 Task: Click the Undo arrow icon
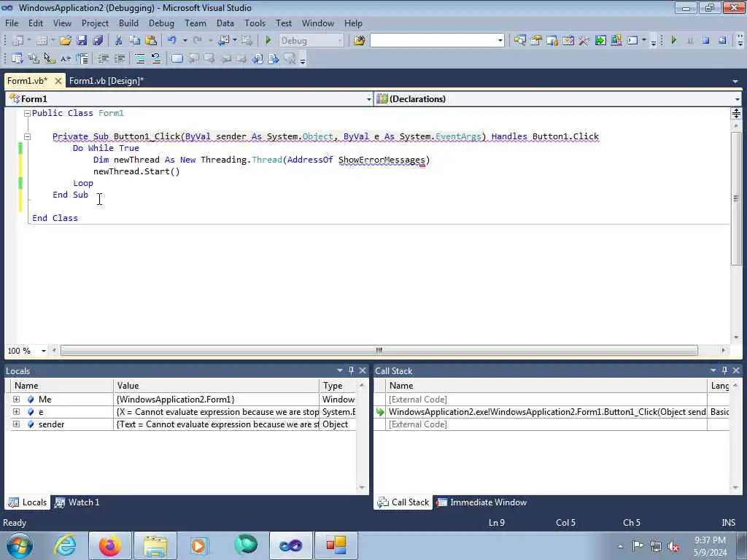pyautogui.click(x=172, y=41)
